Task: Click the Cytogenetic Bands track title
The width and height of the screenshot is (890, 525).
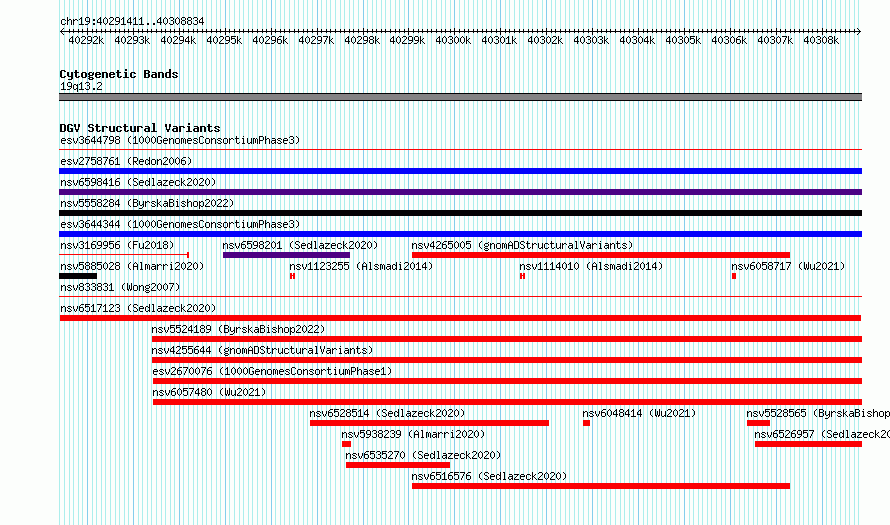Action: [x=119, y=74]
